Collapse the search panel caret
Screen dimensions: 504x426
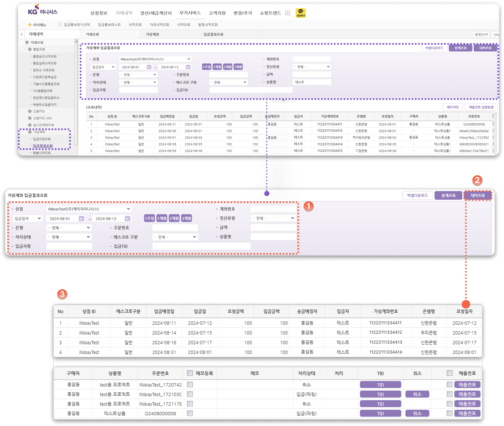[x=283, y=100]
